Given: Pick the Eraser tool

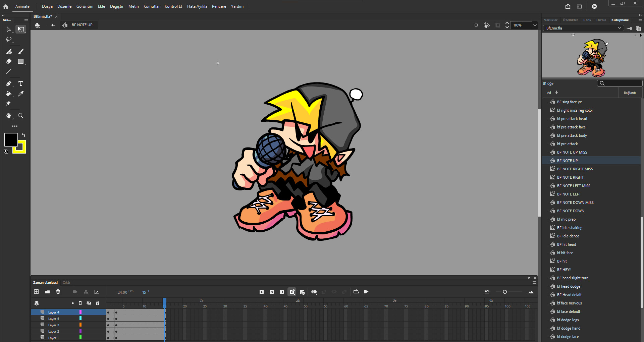Looking at the screenshot, I should point(9,61).
